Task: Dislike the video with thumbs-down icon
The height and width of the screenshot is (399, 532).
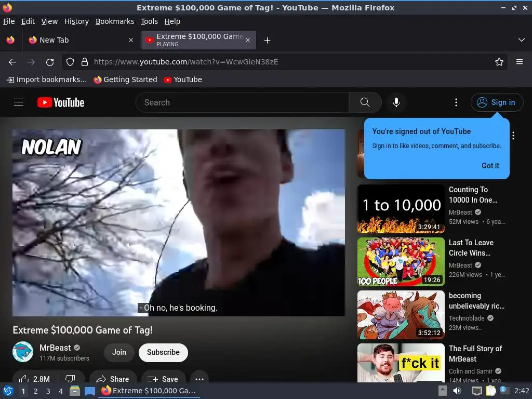Action: (70, 379)
